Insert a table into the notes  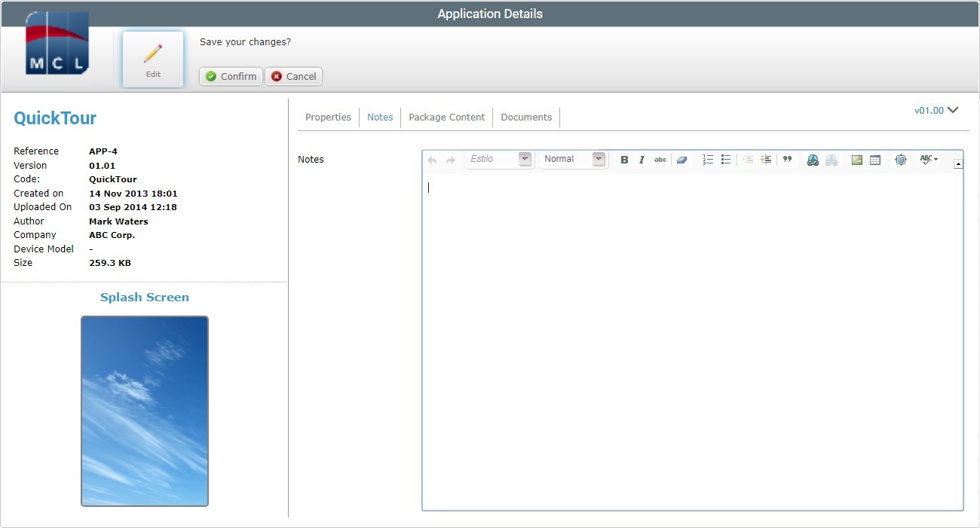[874, 160]
